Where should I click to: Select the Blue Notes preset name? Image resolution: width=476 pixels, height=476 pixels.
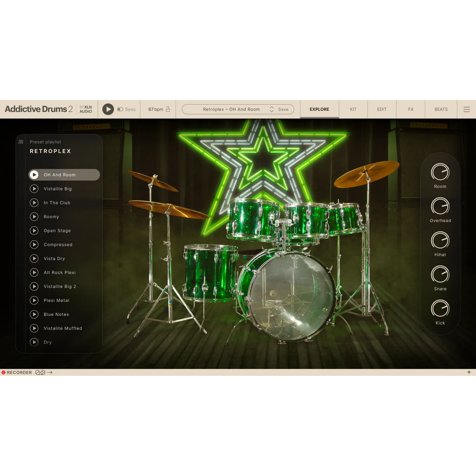click(56, 314)
